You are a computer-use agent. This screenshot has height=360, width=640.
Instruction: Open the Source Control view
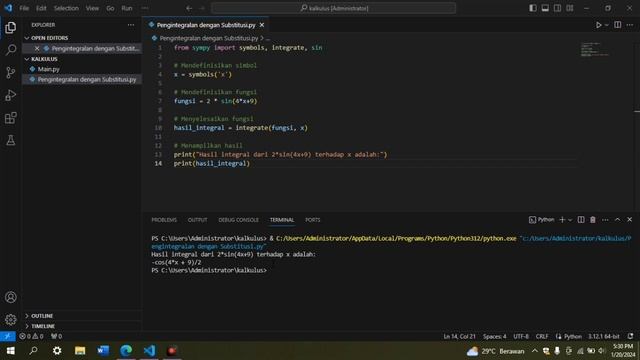[x=11, y=73]
